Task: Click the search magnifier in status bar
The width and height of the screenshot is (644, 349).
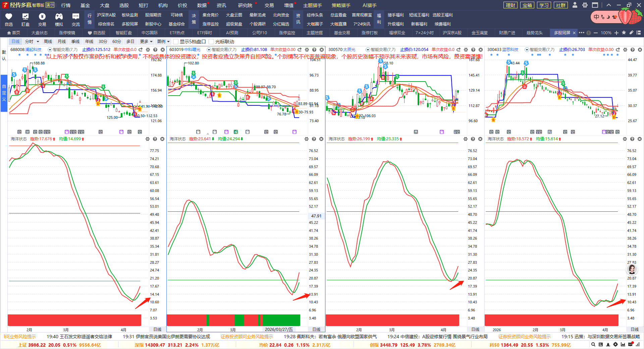Action: 593,344
